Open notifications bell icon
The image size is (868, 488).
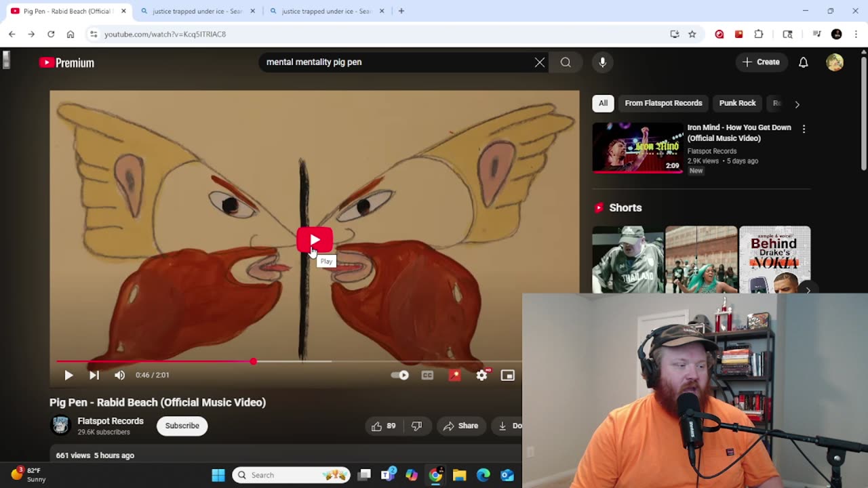803,62
